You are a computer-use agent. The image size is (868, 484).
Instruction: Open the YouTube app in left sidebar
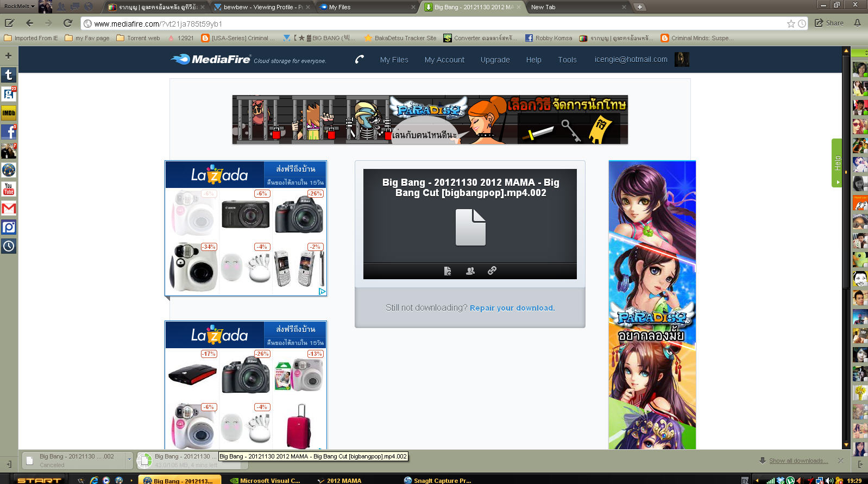pyautogui.click(x=9, y=189)
